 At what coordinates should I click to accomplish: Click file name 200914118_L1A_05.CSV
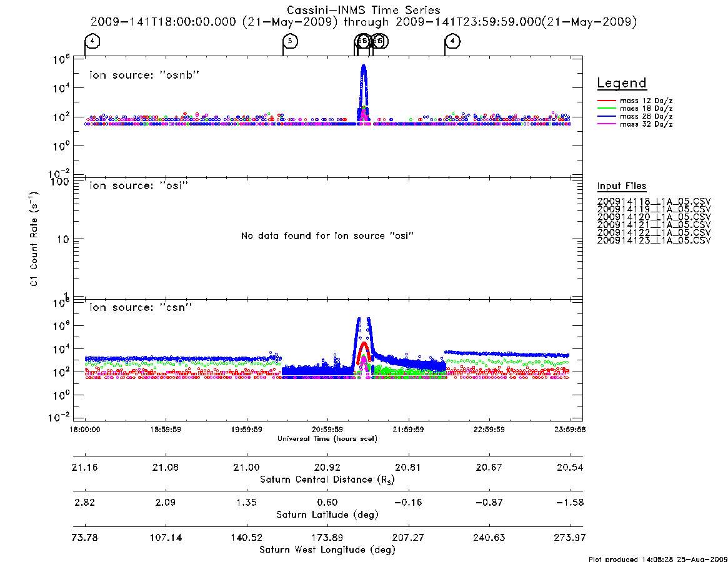pos(654,202)
